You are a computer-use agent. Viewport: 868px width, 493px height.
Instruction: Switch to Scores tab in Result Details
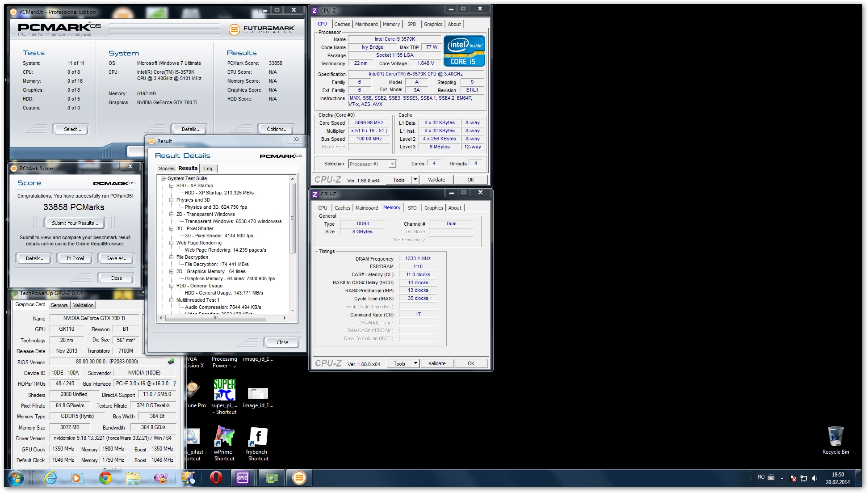[x=167, y=169]
